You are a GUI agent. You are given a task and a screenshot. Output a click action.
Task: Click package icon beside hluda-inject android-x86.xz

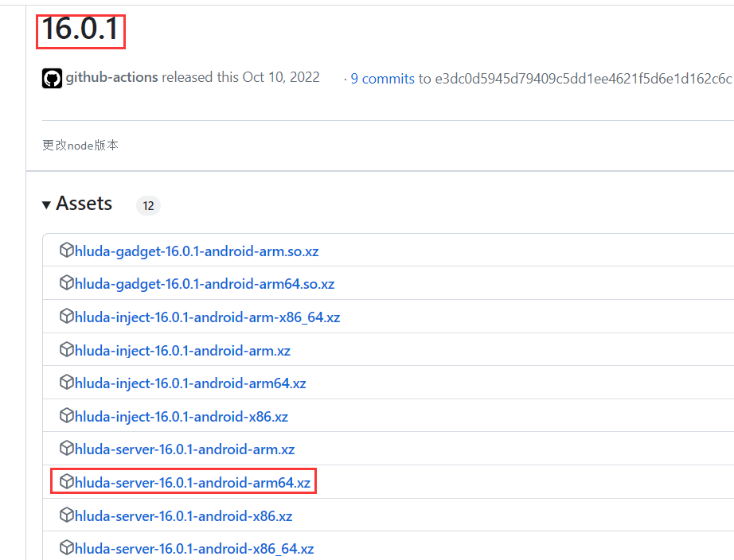click(66, 416)
